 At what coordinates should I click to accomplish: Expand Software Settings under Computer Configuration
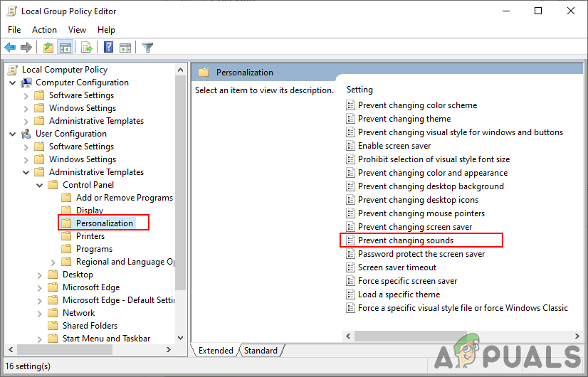pyautogui.click(x=26, y=96)
